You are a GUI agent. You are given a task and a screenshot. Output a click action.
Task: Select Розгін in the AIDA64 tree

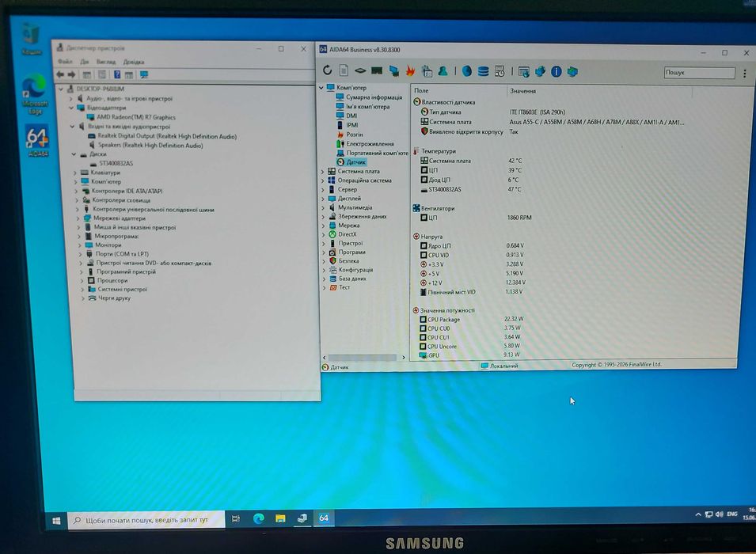[x=354, y=135]
